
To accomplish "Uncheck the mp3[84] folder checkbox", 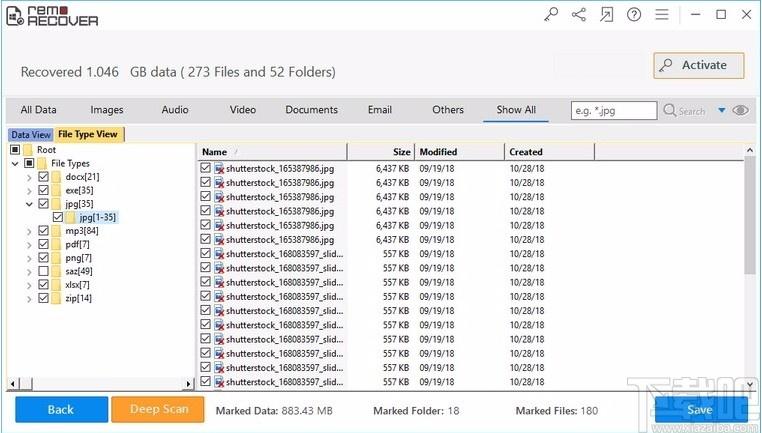I will [43, 230].
